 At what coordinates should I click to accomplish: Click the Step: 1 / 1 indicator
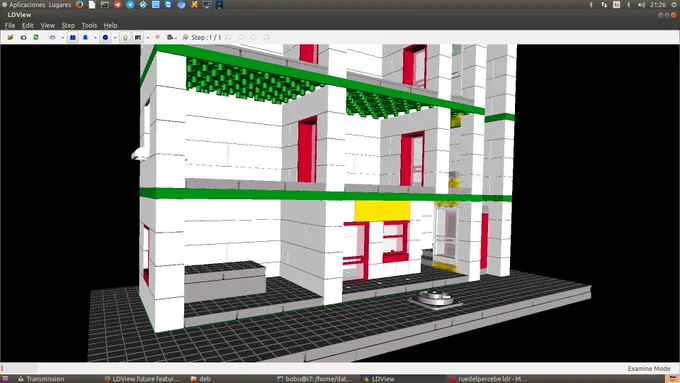(206, 37)
